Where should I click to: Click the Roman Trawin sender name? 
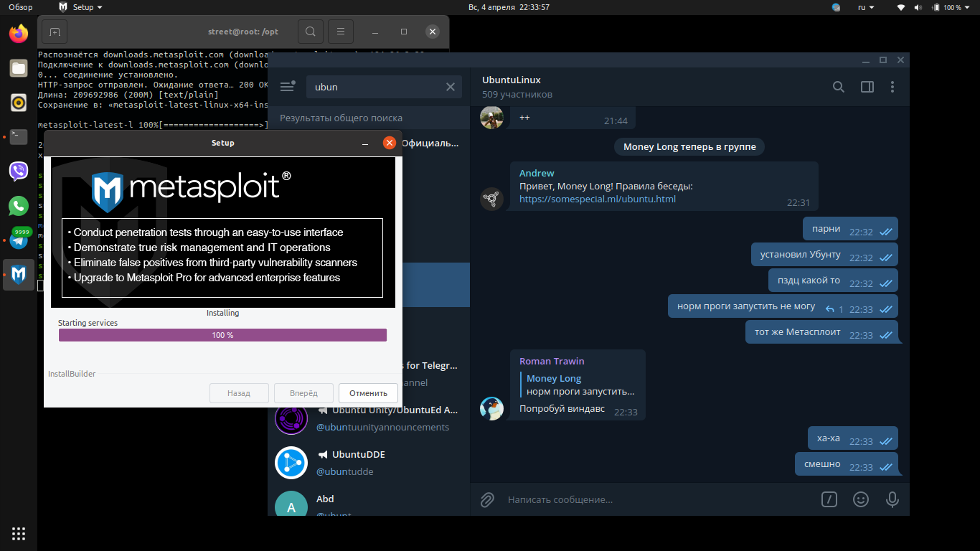[x=552, y=361]
